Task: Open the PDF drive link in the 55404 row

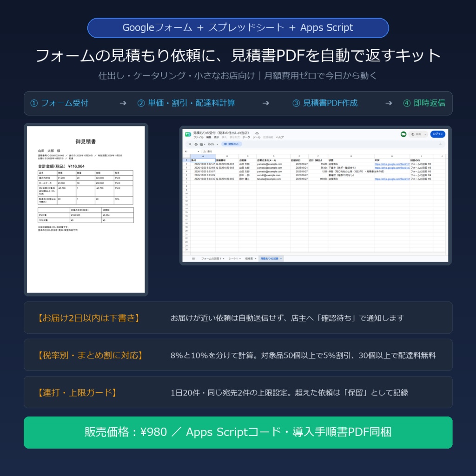Action: pos(392,168)
